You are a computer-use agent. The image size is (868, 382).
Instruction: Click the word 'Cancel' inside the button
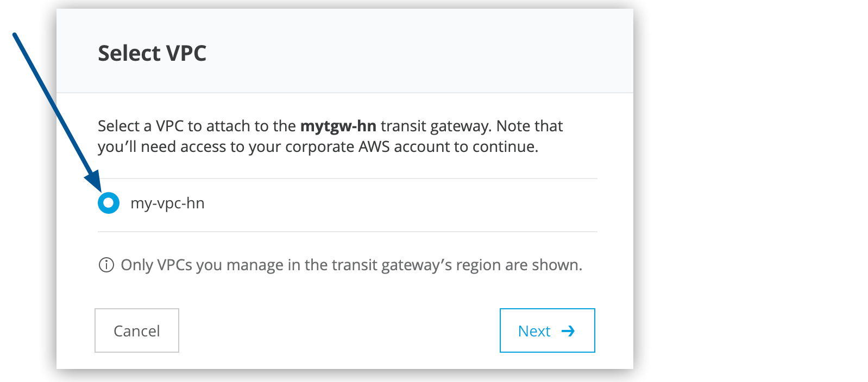[137, 331]
